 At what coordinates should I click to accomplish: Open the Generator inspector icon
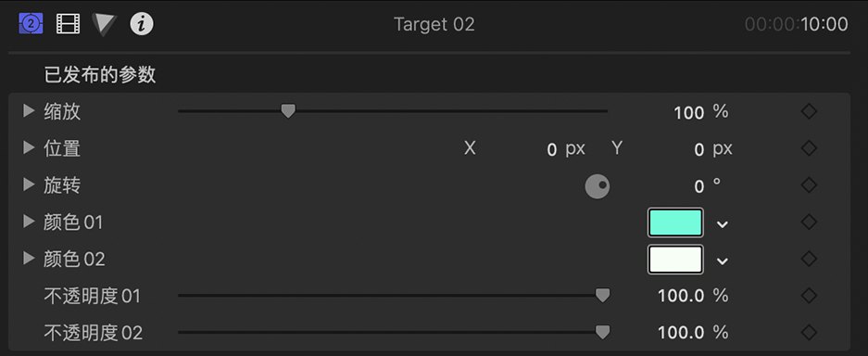pos(31,24)
